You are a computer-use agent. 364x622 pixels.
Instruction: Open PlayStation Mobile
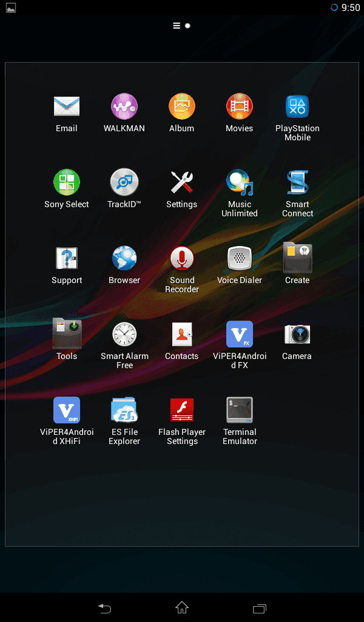297,106
